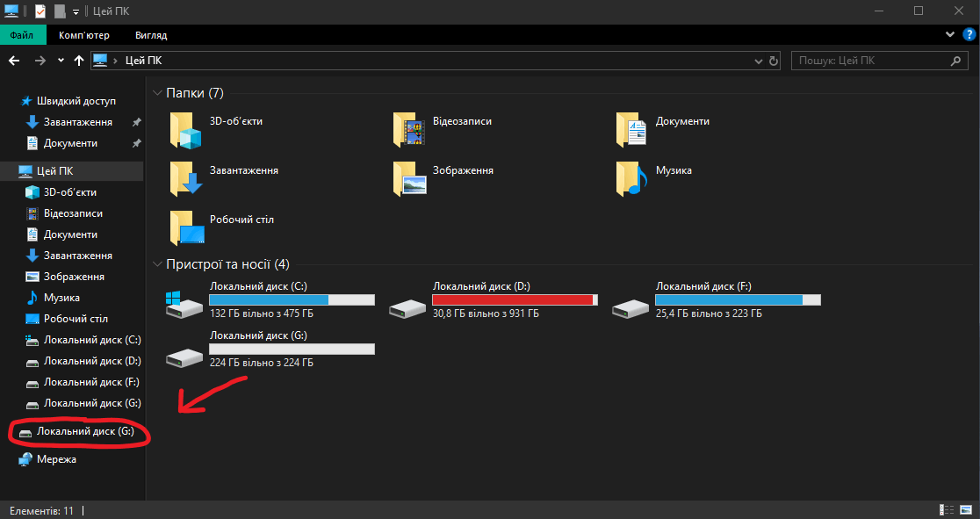The height and width of the screenshot is (519, 980).
Task: Select the D: drive icon in main pane
Action: [407, 308]
